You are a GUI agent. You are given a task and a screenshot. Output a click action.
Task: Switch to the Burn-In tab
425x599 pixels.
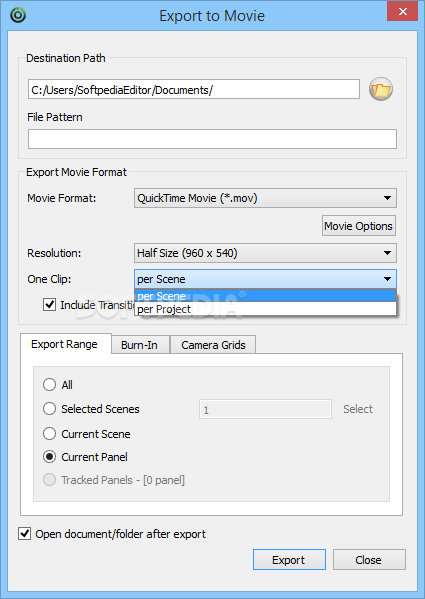pyautogui.click(x=140, y=345)
